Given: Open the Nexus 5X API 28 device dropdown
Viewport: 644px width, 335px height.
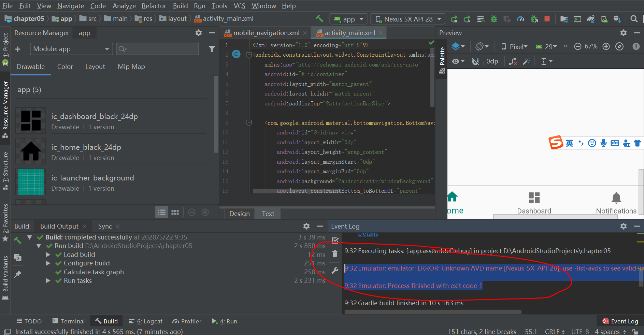Looking at the screenshot, I should (408, 19).
